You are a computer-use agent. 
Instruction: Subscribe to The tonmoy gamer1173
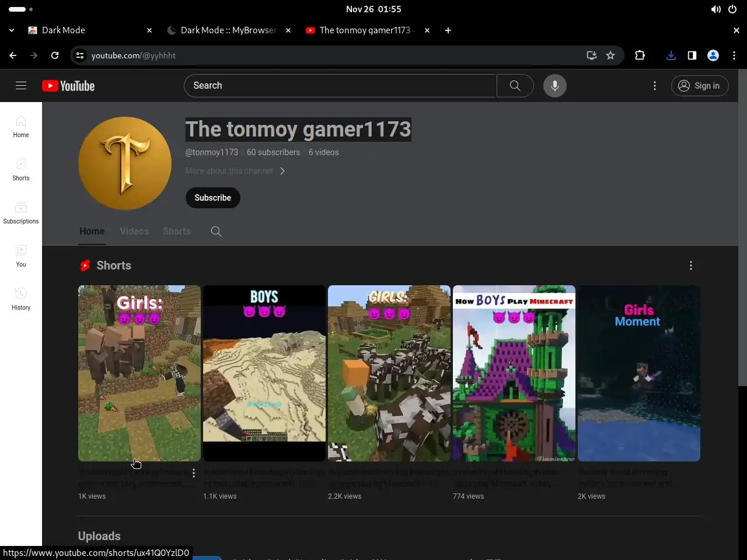tap(213, 198)
